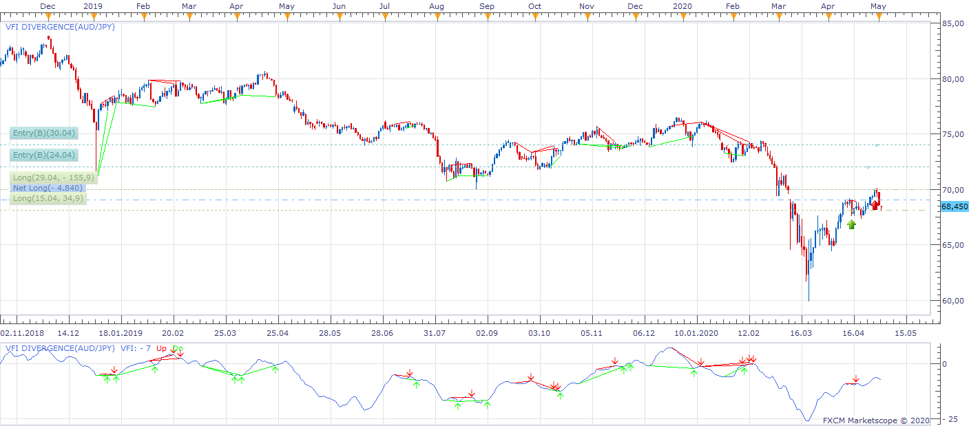Click the 15.05 date axis label
The height and width of the screenshot is (426, 980).
pos(906,333)
